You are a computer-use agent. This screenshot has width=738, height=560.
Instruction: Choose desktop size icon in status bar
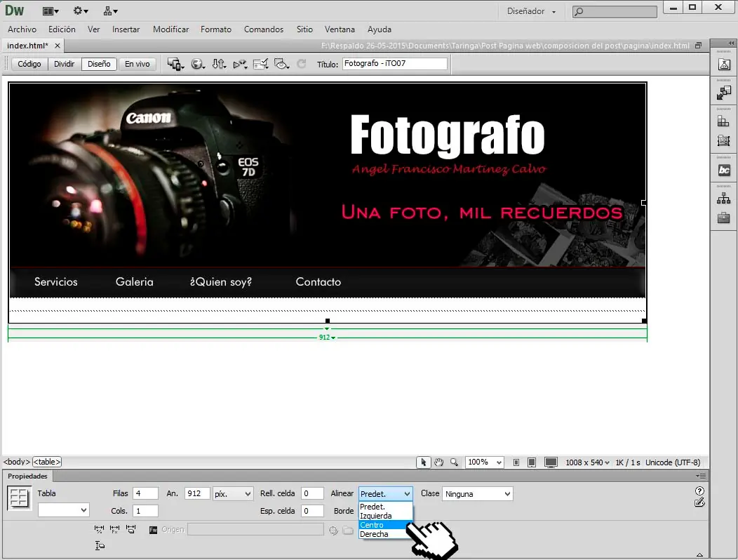click(x=551, y=462)
